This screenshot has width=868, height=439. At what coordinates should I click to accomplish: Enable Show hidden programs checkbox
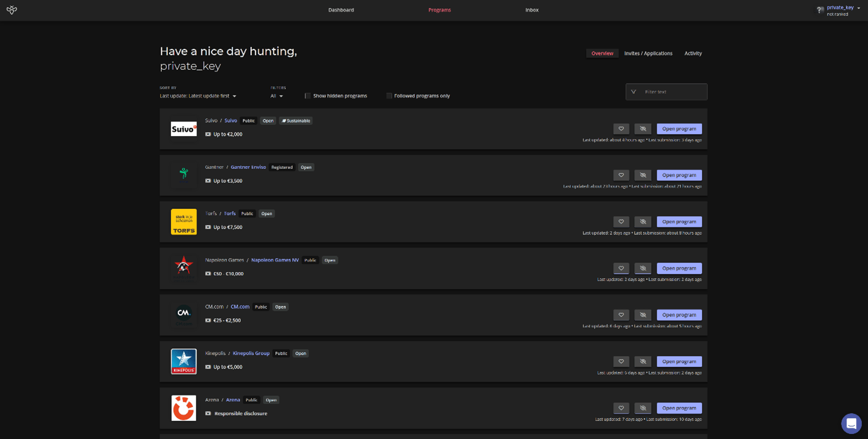coord(308,96)
